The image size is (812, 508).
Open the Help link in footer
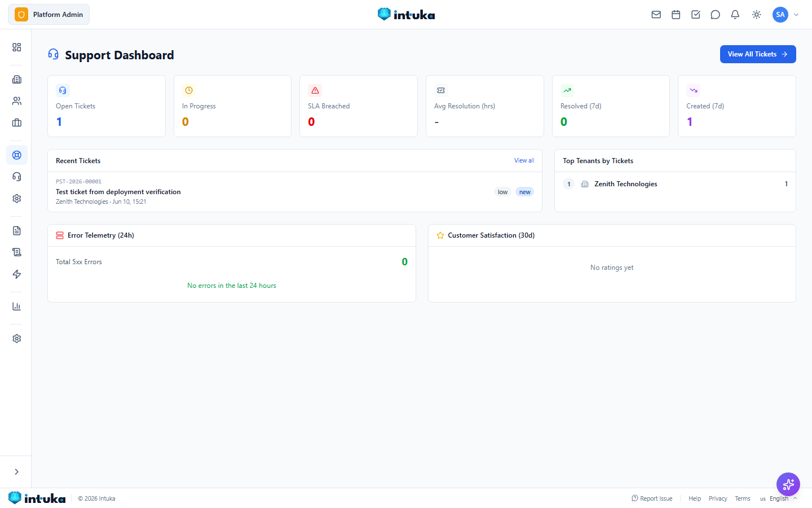(695, 498)
